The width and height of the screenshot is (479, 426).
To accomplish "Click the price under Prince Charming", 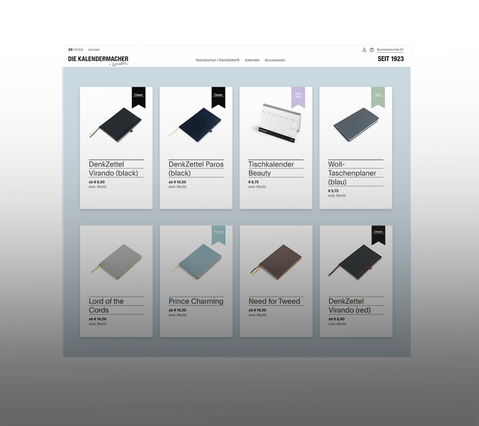I will tap(178, 310).
